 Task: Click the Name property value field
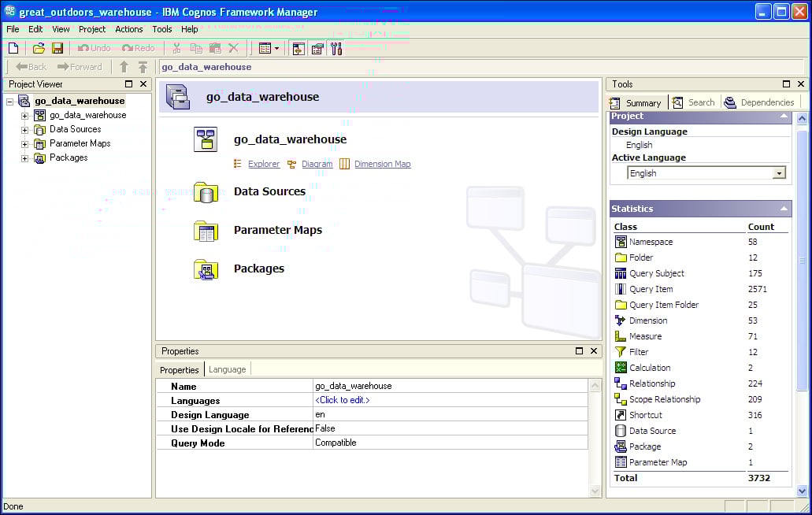(450, 386)
